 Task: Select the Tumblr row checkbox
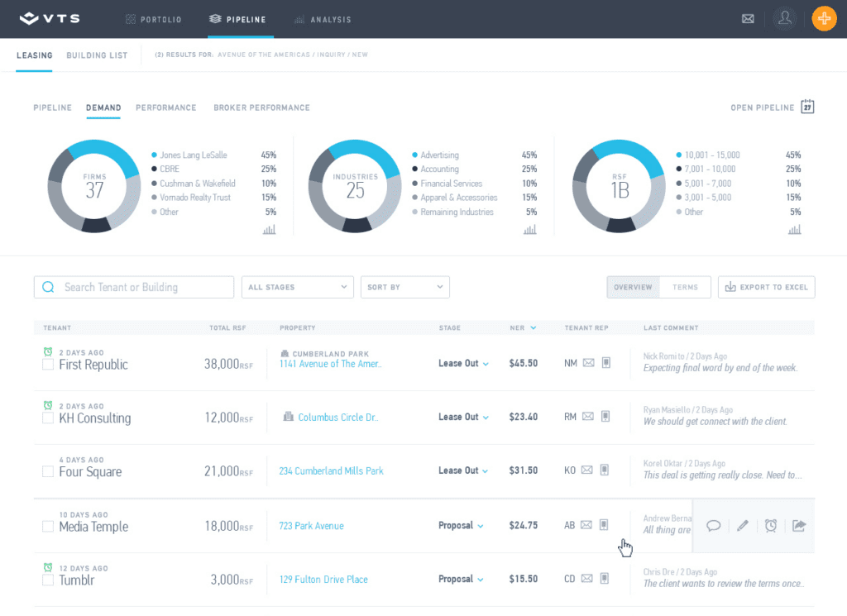[x=47, y=580]
